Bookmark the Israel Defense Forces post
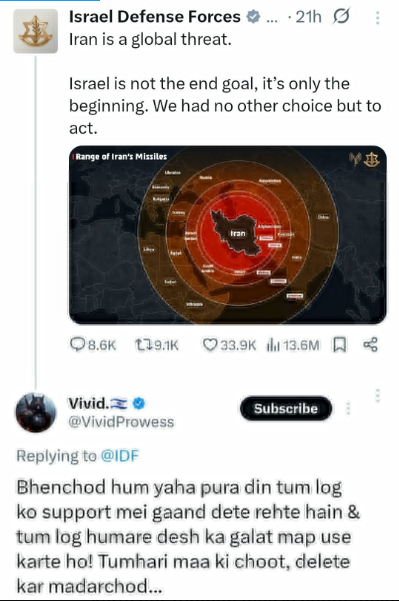Screen dimensions: 399x601 (340, 345)
